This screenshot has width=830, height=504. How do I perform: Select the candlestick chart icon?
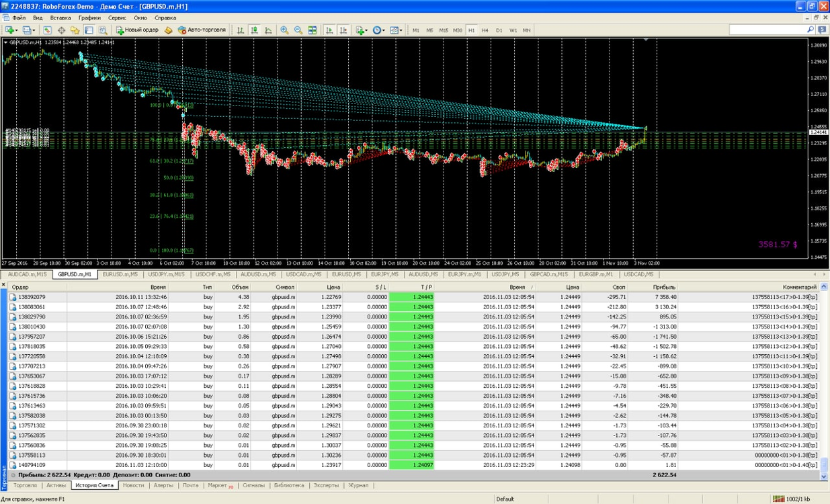click(x=255, y=30)
